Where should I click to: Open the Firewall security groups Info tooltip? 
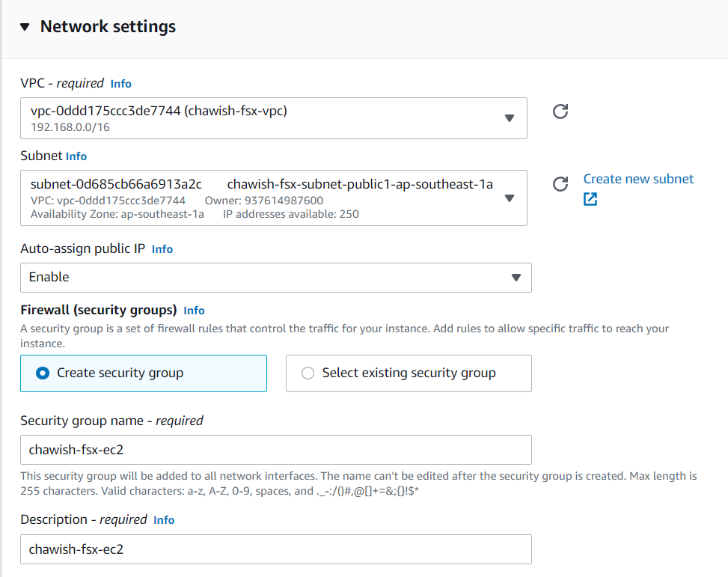coord(194,311)
